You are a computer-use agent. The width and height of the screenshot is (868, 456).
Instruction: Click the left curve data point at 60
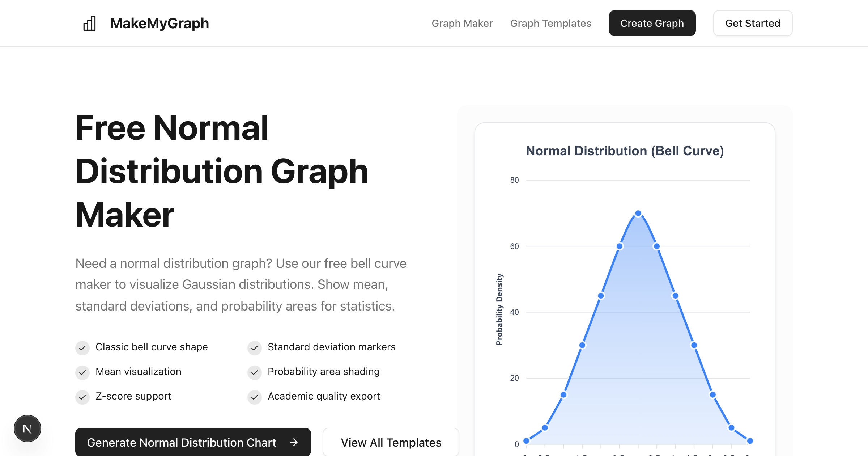(x=620, y=246)
